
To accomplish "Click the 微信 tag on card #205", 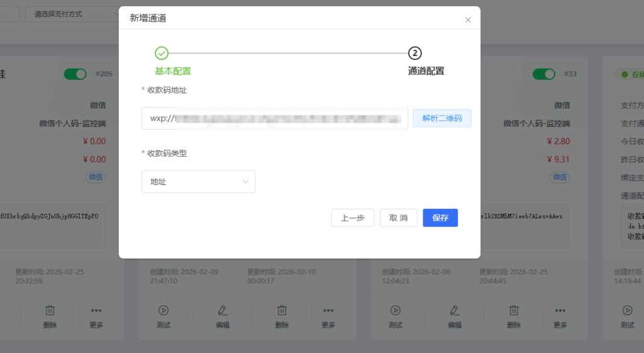I will (96, 177).
